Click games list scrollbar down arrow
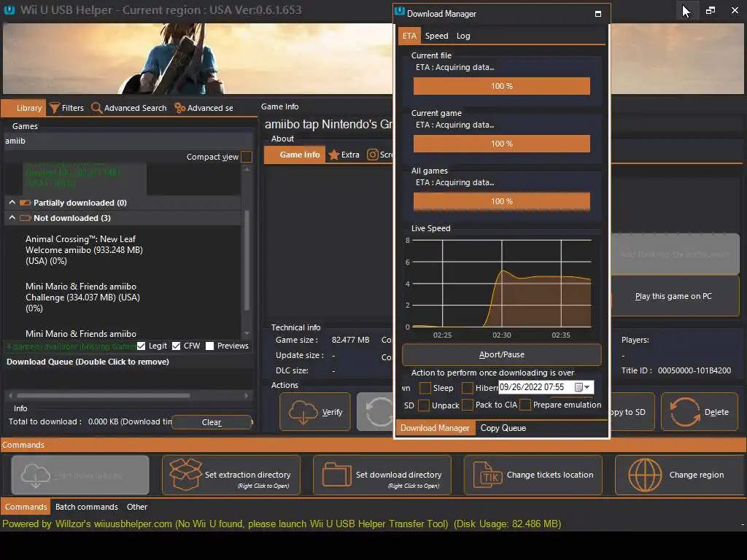 247,333
